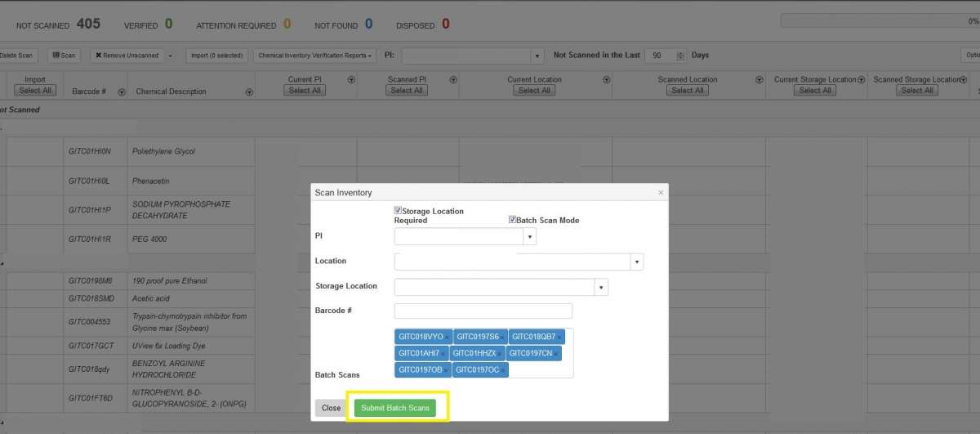This screenshot has height=434, width=980.
Task: Expand the PI dropdown in Scan Inventory dialog
Action: click(530, 237)
